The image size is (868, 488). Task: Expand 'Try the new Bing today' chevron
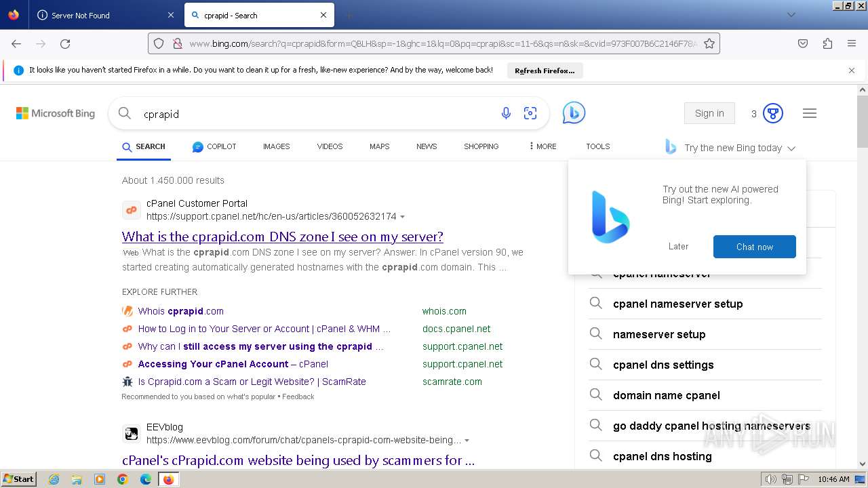coord(791,148)
